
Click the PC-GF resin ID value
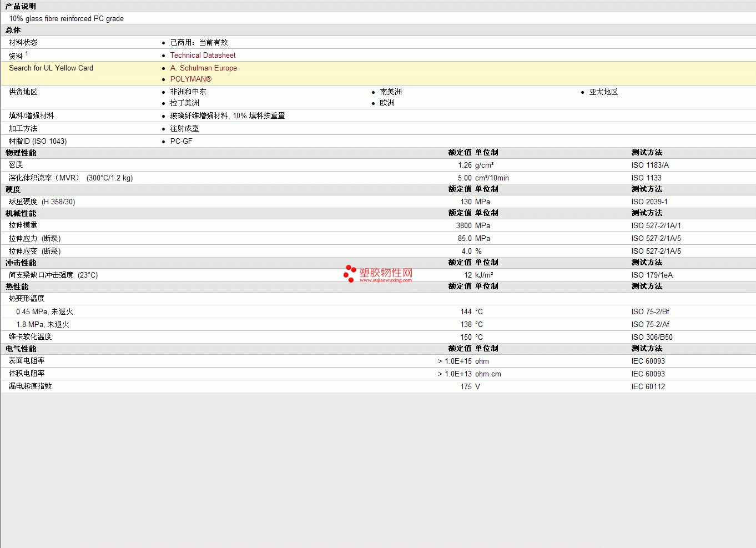point(182,142)
